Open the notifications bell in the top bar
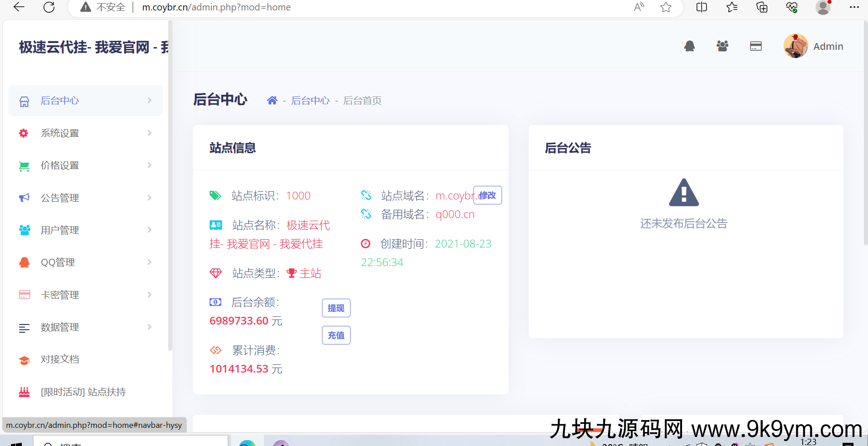Viewport: 868px width, 446px height. [x=689, y=46]
